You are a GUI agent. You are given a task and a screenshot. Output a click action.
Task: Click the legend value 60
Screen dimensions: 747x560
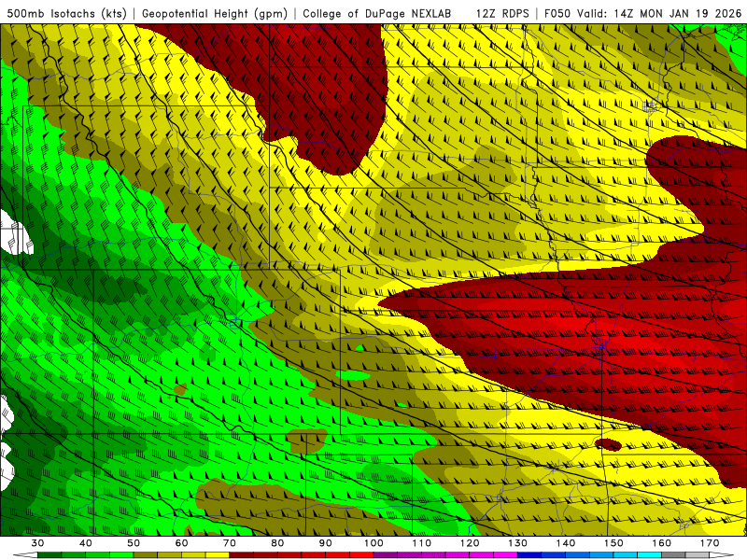point(181,542)
